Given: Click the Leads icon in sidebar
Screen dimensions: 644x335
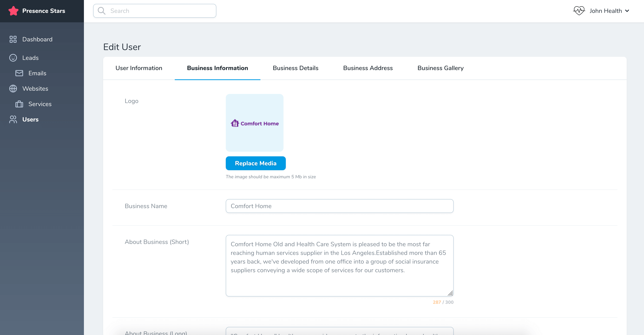Looking at the screenshot, I should click(13, 58).
